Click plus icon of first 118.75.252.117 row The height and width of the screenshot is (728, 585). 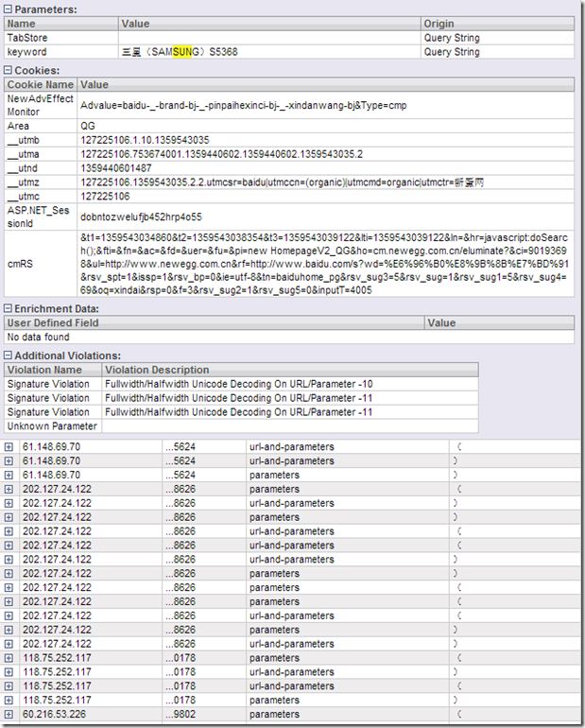(9, 658)
